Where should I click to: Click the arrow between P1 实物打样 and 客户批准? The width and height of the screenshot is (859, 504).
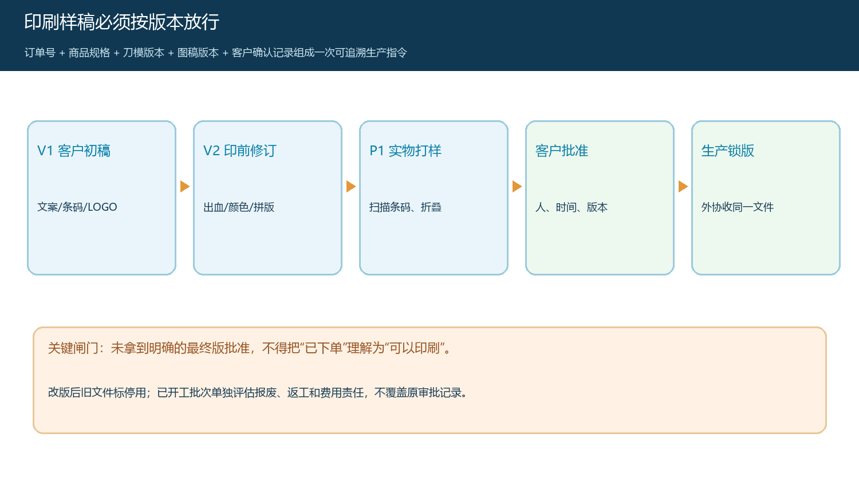517,186
